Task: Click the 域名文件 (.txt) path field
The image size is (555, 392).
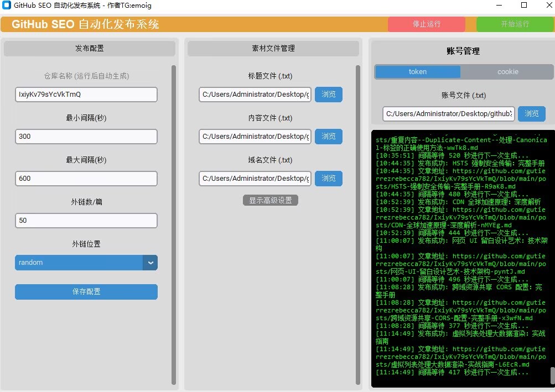Action: [x=255, y=179]
